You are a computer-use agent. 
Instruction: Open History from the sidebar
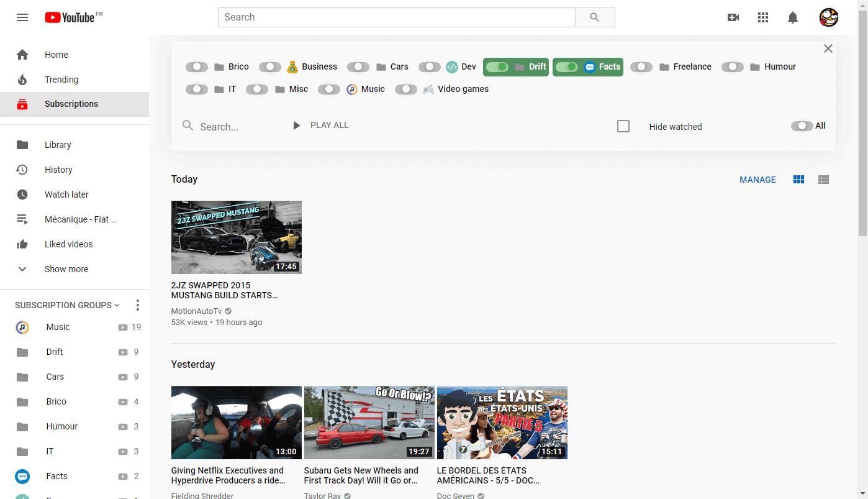tap(75, 170)
